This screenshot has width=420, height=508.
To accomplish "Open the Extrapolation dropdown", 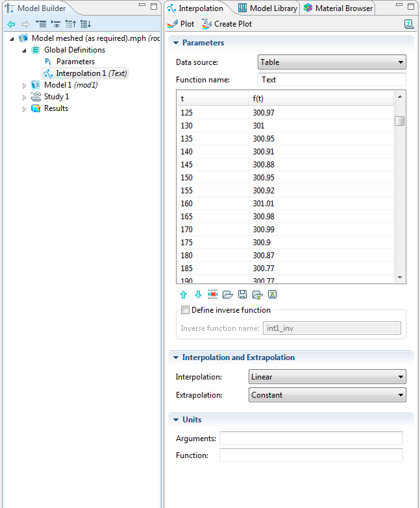I will [327, 394].
